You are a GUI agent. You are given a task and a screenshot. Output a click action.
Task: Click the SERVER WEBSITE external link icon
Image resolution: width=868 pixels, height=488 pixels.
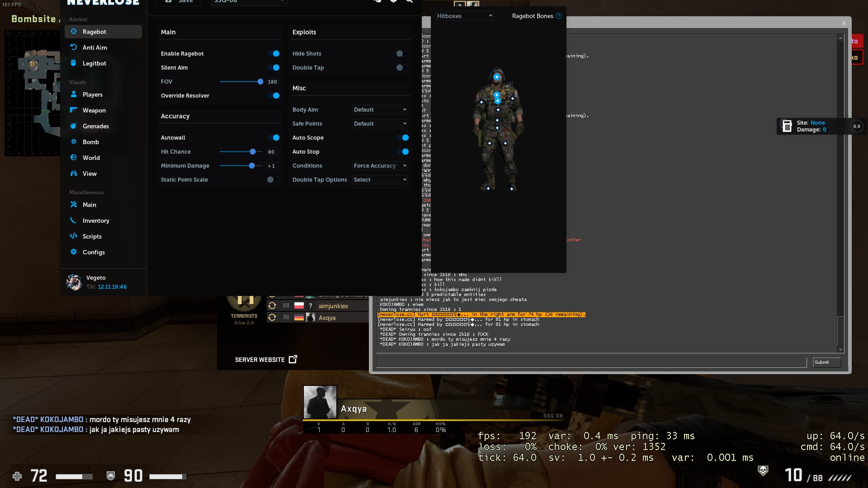[293, 359]
